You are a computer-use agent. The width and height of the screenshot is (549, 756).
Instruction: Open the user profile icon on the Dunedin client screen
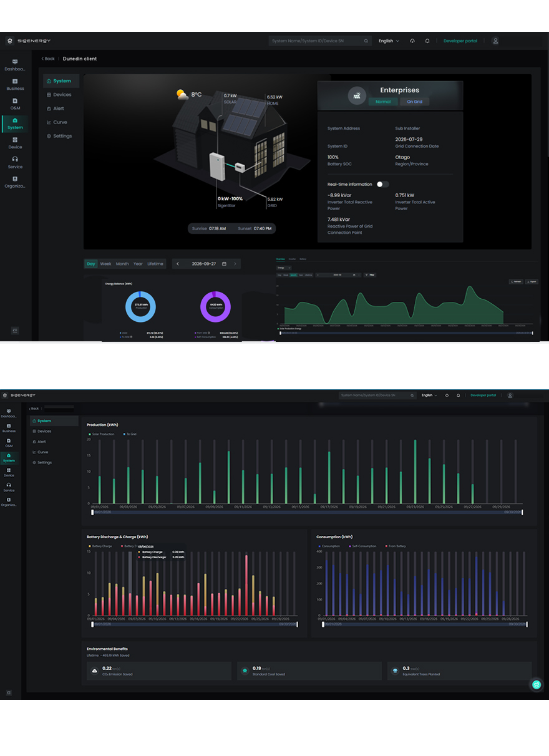(x=495, y=41)
